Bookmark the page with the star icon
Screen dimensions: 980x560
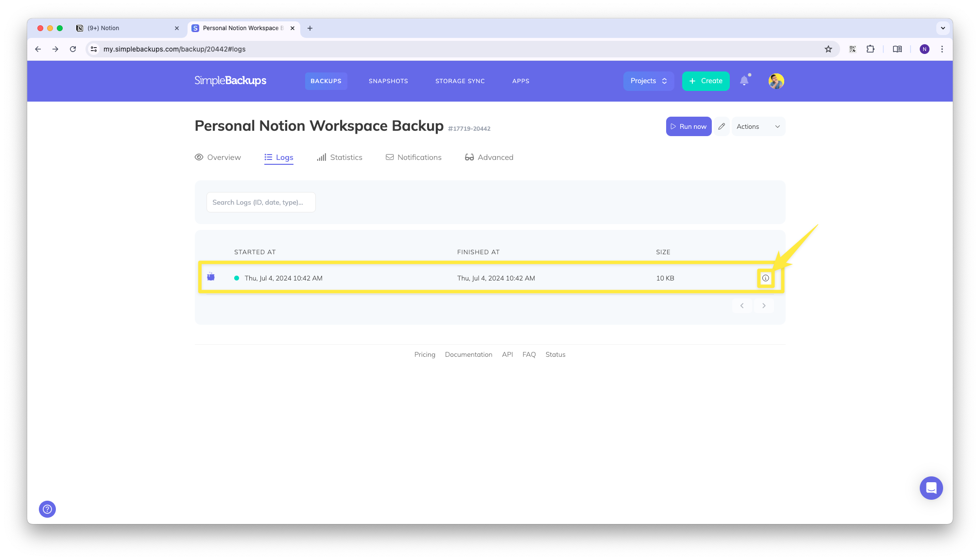(828, 49)
